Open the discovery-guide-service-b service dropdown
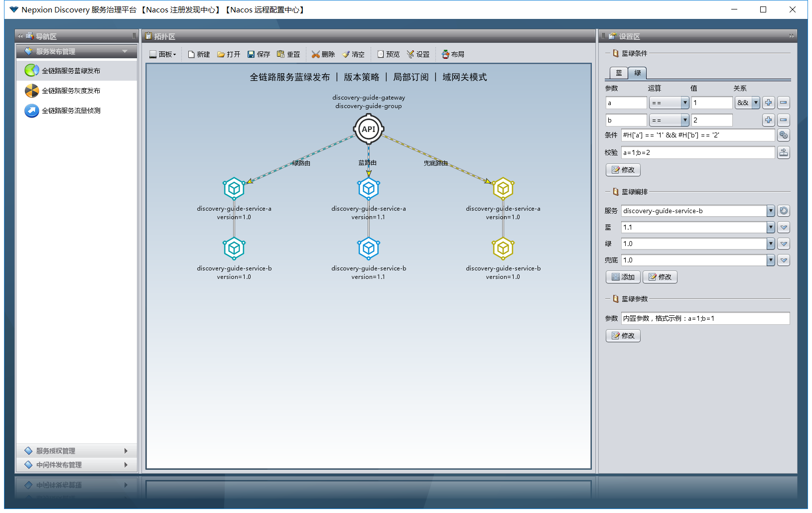This screenshot has width=812, height=513. 770,211
